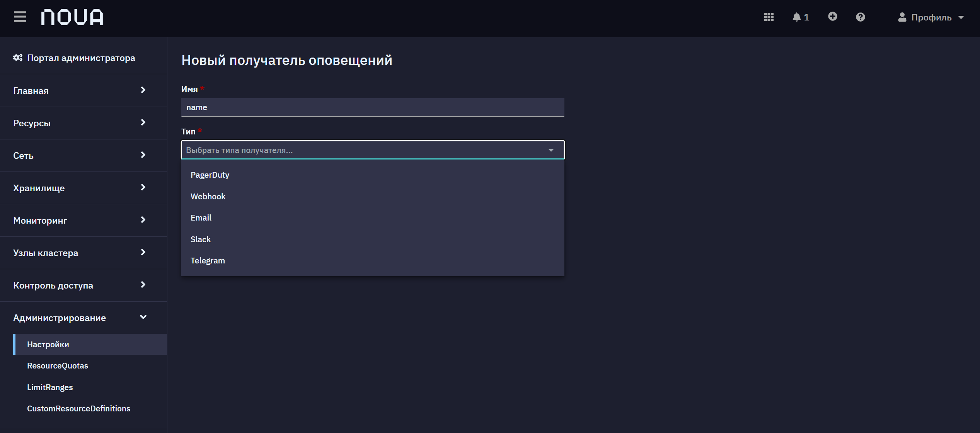The width and height of the screenshot is (980, 433).
Task: Open the Профиль dropdown menu
Action: pyautogui.click(x=931, y=17)
